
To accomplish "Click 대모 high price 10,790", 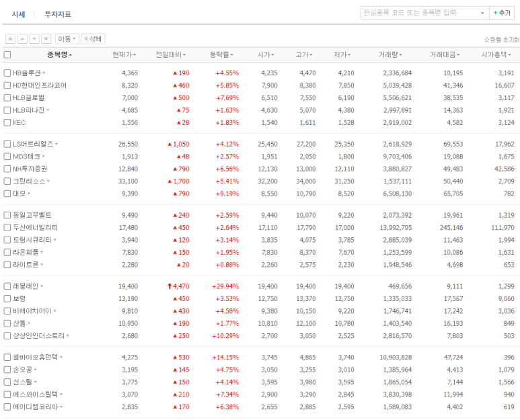I will [306, 194].
